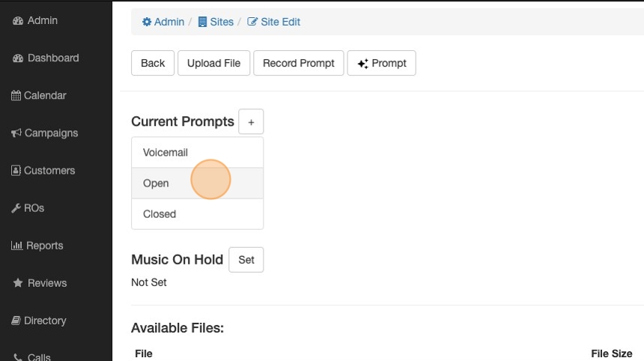Open the AI Prompt sparkle button
The height and width of the screenshot is (361, 644).
pyautogui.click(x=381, y=63)
